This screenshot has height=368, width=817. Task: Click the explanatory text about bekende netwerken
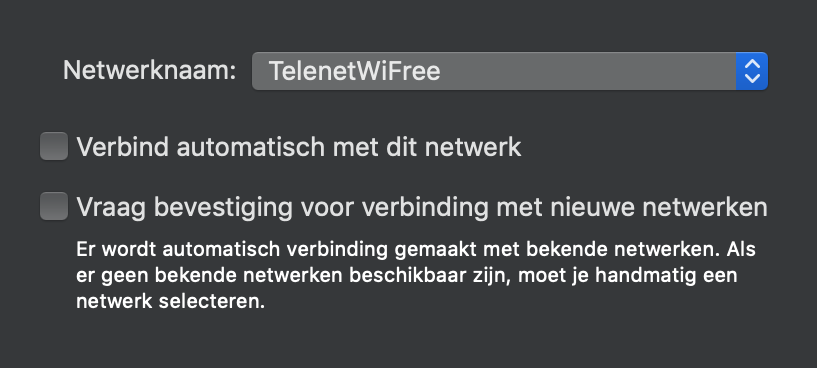click(416, 276)
